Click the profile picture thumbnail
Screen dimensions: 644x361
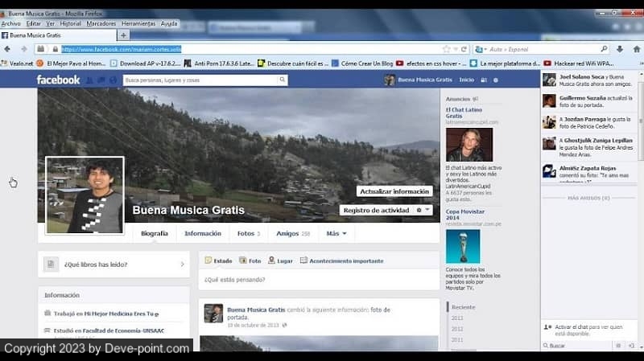click(x=85, y=195)
